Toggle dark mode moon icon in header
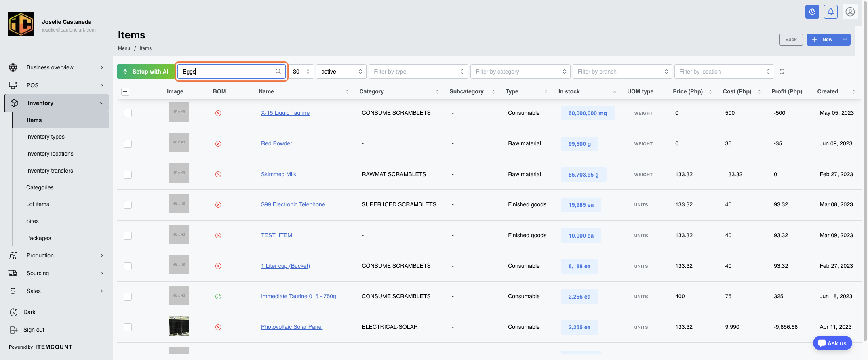Screen dimensions: 868x360 point(812,12)
